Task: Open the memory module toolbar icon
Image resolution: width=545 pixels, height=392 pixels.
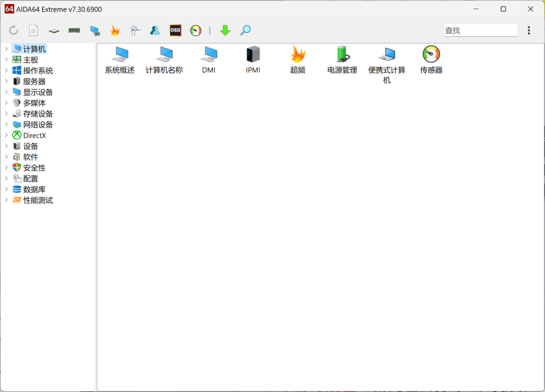Action: pos(74,31)
